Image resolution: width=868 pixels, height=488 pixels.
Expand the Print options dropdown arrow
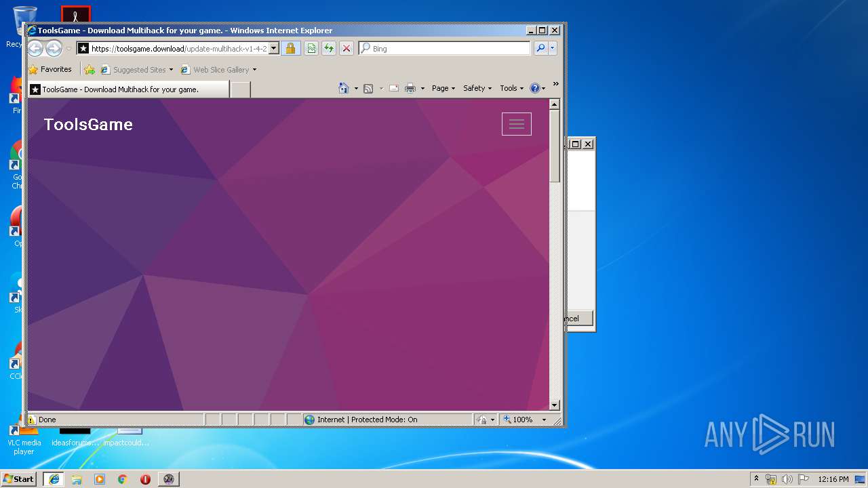422,89
